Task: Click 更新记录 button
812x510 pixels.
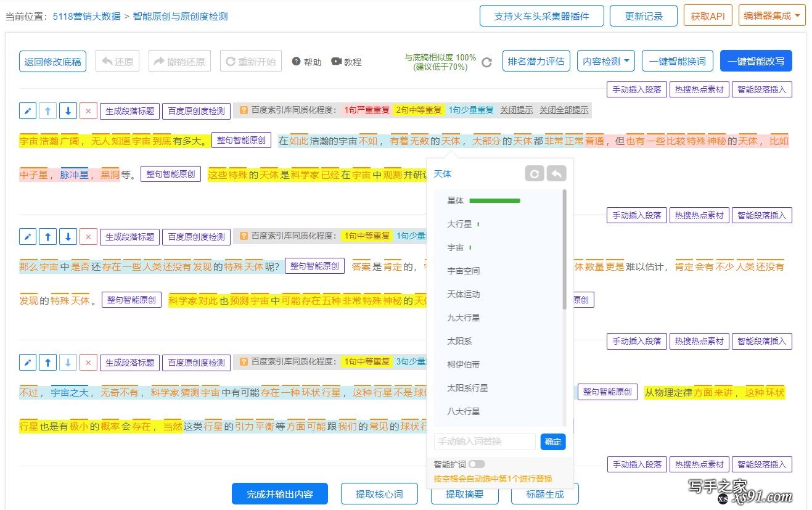Action: [644, 16]
